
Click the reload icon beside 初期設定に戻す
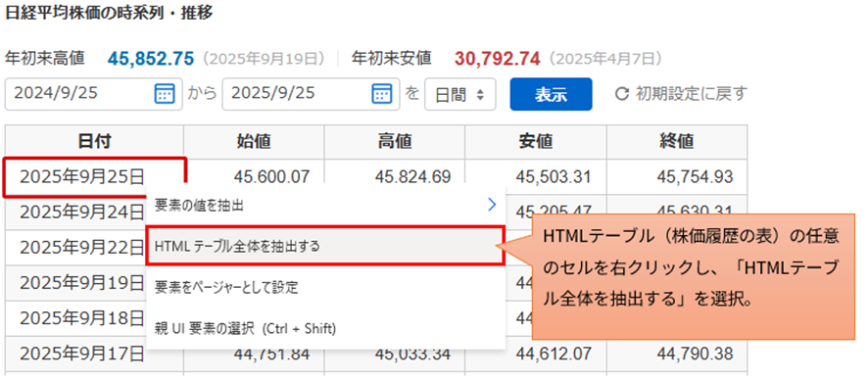tap(622, 94)
